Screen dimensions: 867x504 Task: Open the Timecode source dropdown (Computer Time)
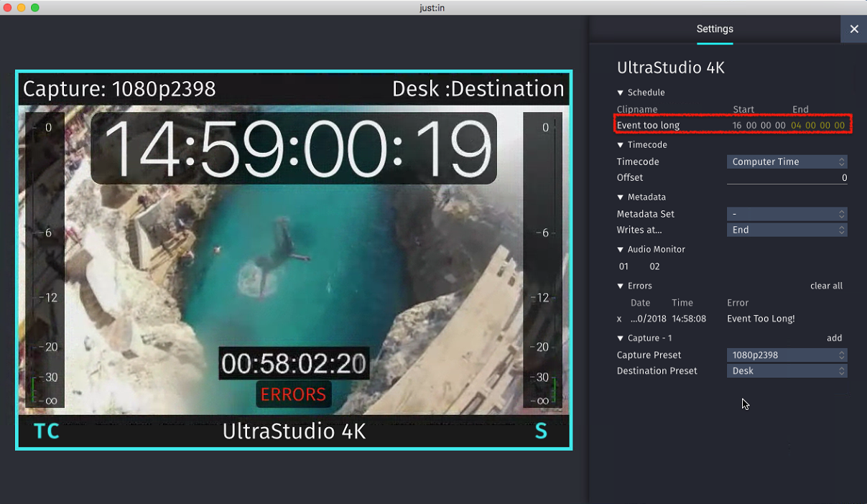click(x=787, y=162)
